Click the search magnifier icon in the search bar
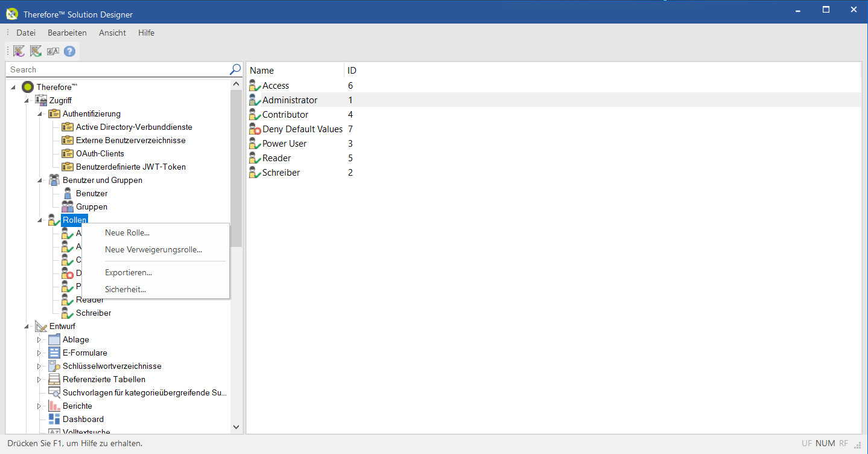The width and height of the screenshot is (868, 454). pos(234,69)
